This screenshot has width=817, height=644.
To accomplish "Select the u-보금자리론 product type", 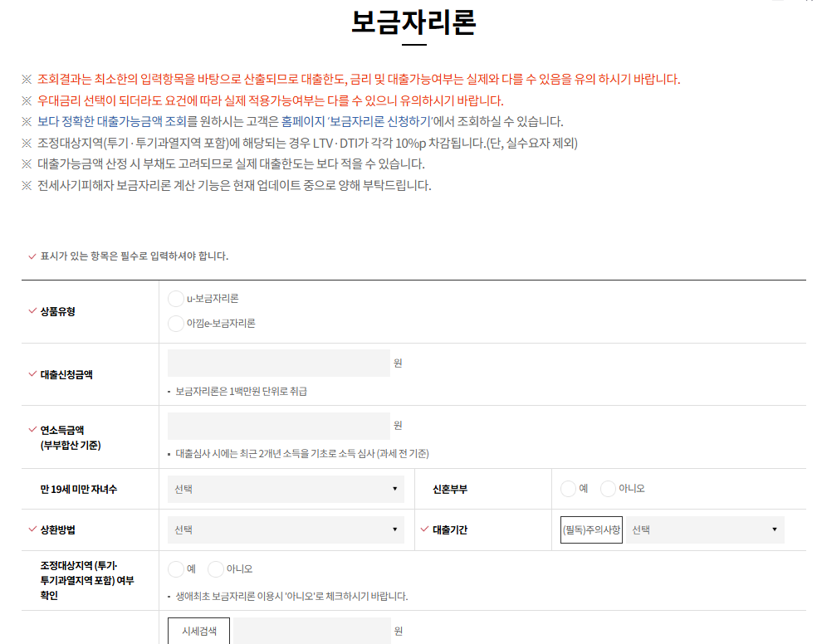I will tap(175, 299).
